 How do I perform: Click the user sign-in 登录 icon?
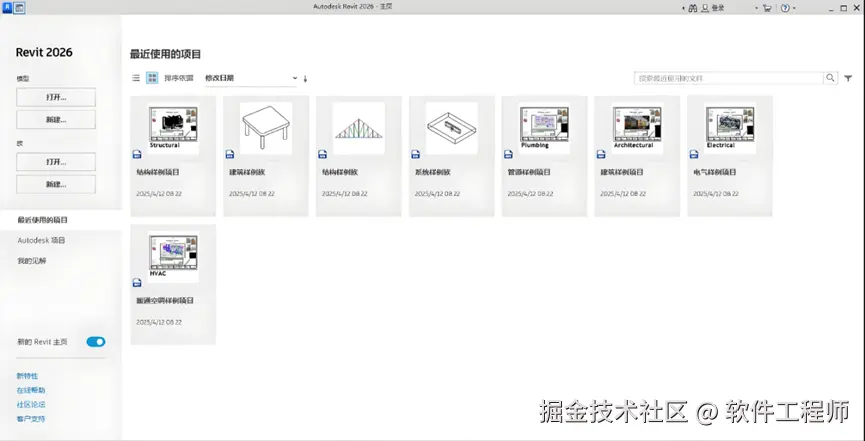click(x=705, y=8)
